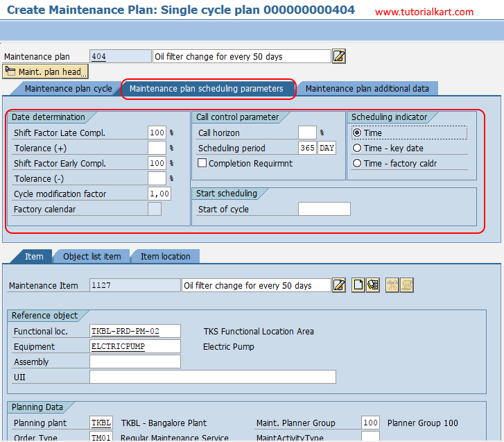Image resolution: width=504 pixels, height=442 pixels.
Task: Open the Maint. plan head button
Action: (45, 71)
